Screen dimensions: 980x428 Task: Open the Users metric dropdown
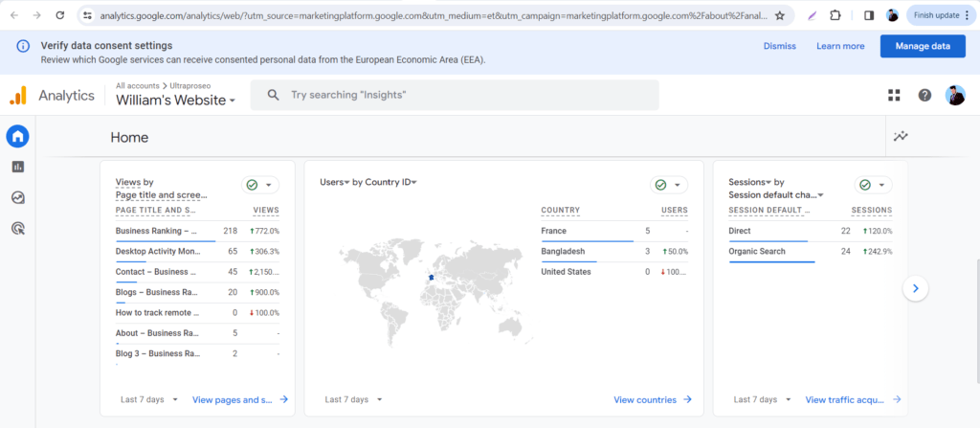tap(334, 182)
